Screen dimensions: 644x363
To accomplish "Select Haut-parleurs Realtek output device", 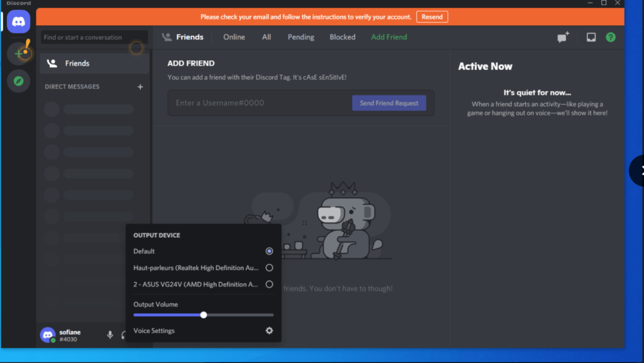I will (269, 267).
